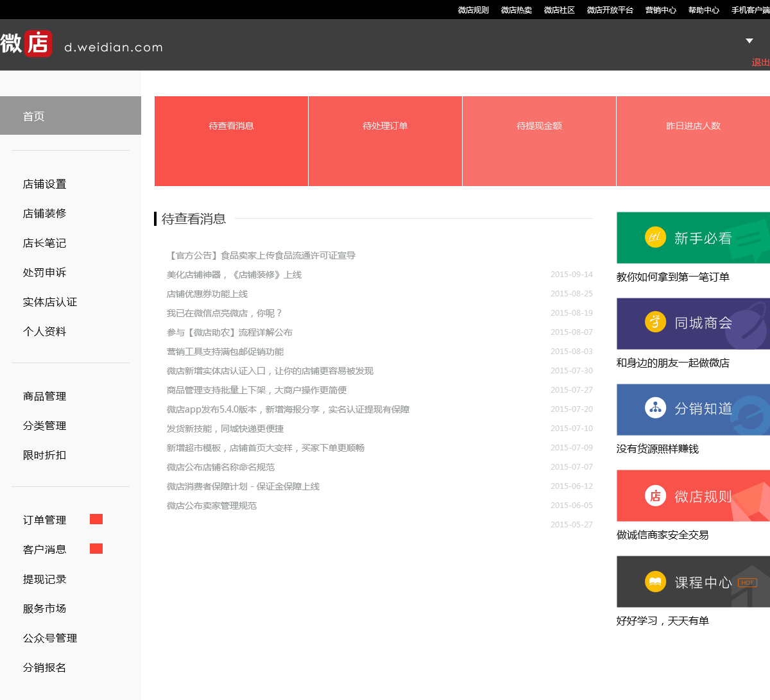Open 提现记录 in the sidebar
Viewport: 770px width, 700px height.
(x=45, y=579)
